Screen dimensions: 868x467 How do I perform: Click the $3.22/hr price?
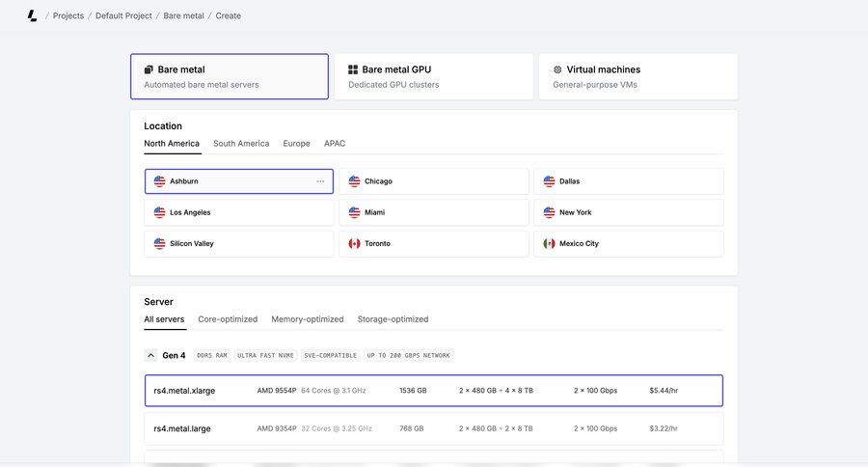coord(664,428)
